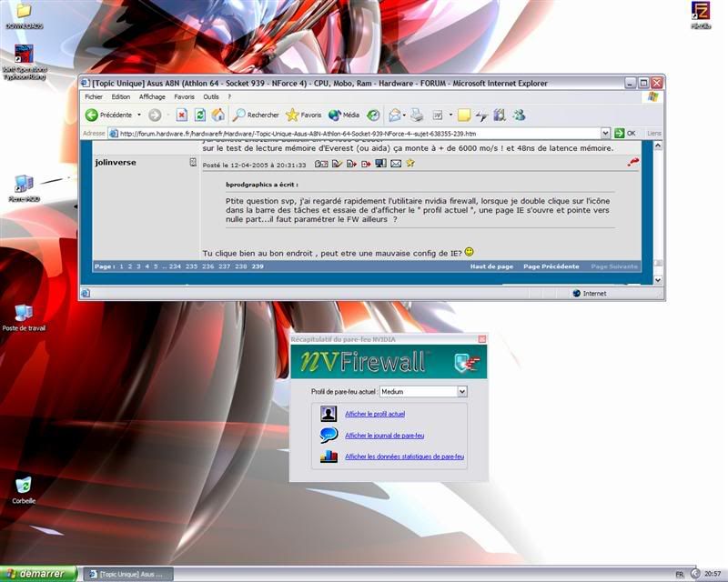Click the user profile icon in NVIDIA firewall
This screenshot has width=728, height=582.
tap(329, 413)
